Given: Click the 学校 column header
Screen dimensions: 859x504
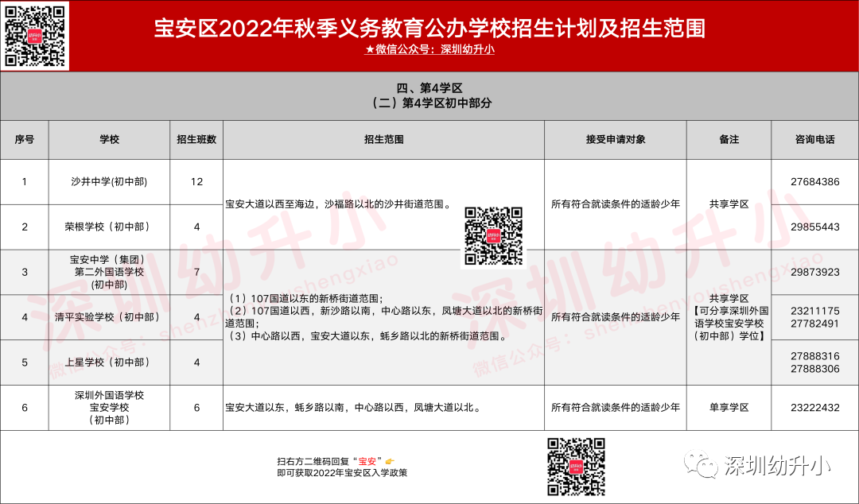Looking at the screenshot, I should click(110, 140).
